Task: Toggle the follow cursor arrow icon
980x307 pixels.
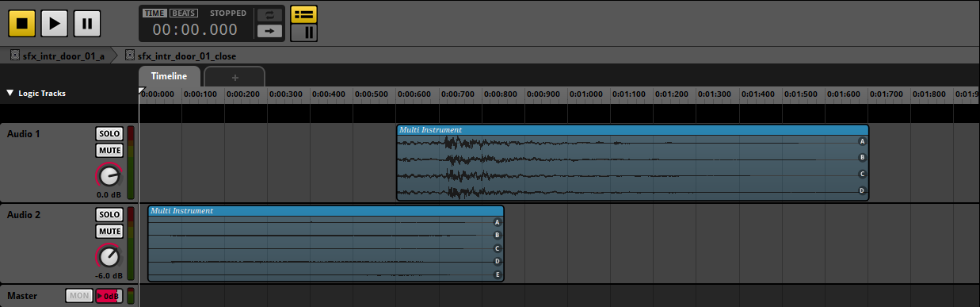Action: point(270,31)
